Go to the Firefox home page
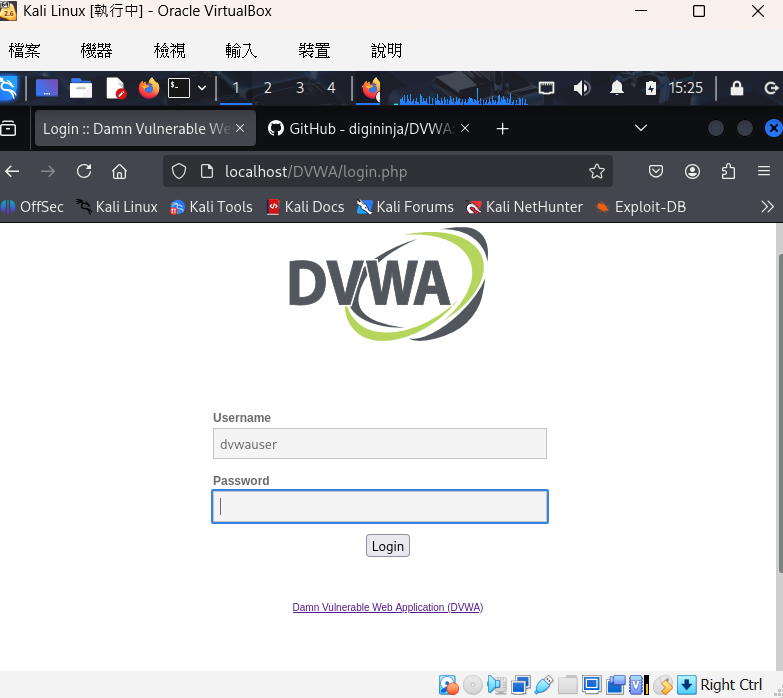This screenshot has height=698, width=783. 119,172
